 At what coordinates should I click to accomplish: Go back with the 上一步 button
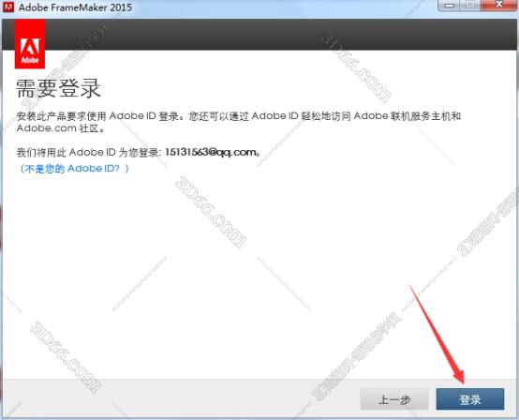coord(394,399)
